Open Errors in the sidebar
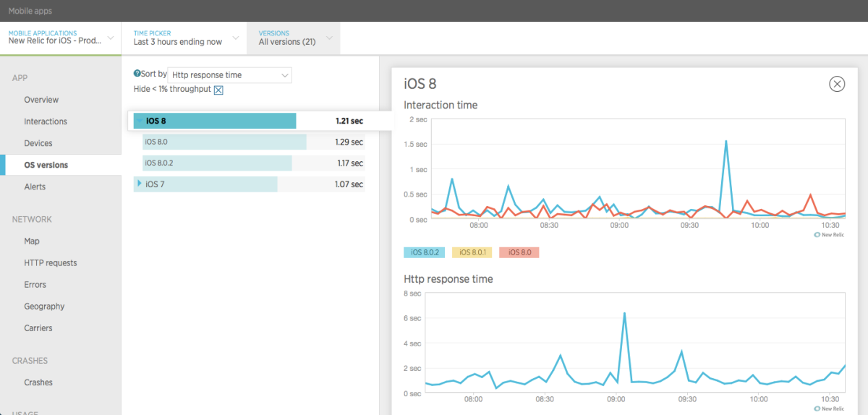 point(35,284)
